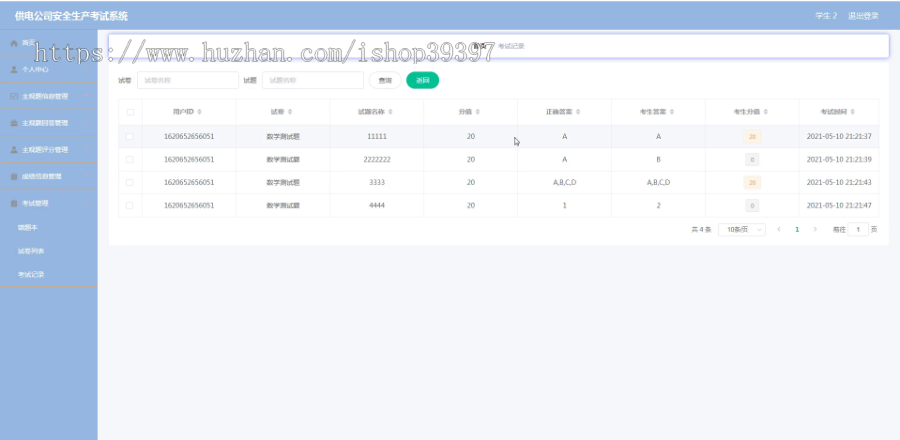
Task: Sort by the 考生分值 column arrows
Action: tap(765, 112)
